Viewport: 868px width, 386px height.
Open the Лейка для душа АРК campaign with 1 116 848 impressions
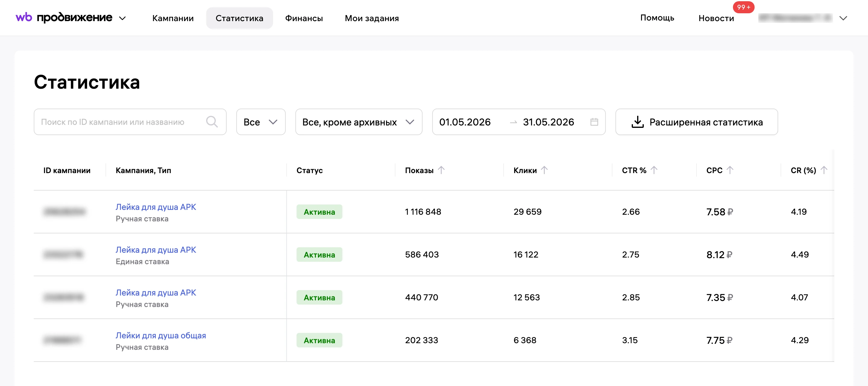click(x=156, y=207)
